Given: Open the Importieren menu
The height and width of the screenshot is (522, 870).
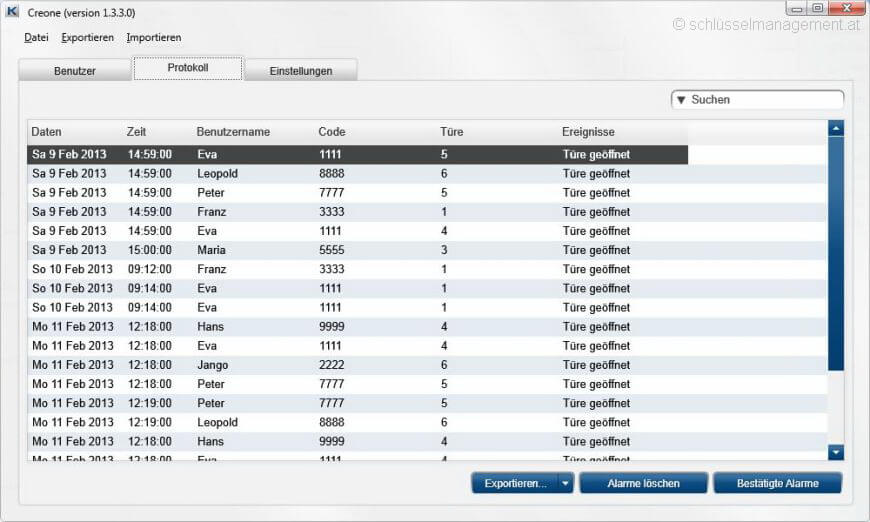Looking at the screenshot, I should 154,37.
